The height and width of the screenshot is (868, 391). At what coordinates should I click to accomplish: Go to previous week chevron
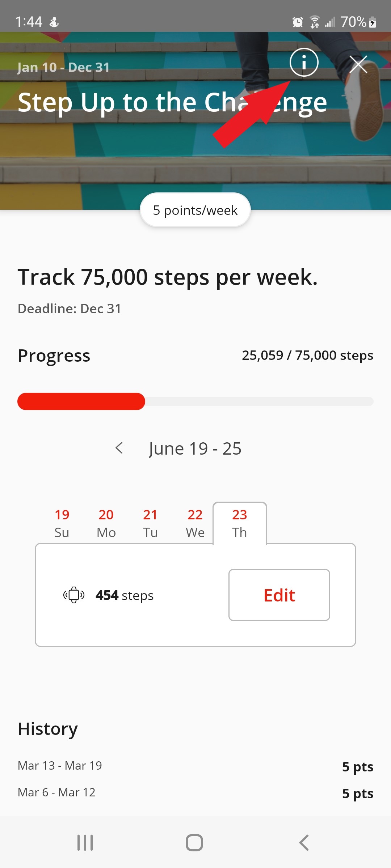[119, 448]
